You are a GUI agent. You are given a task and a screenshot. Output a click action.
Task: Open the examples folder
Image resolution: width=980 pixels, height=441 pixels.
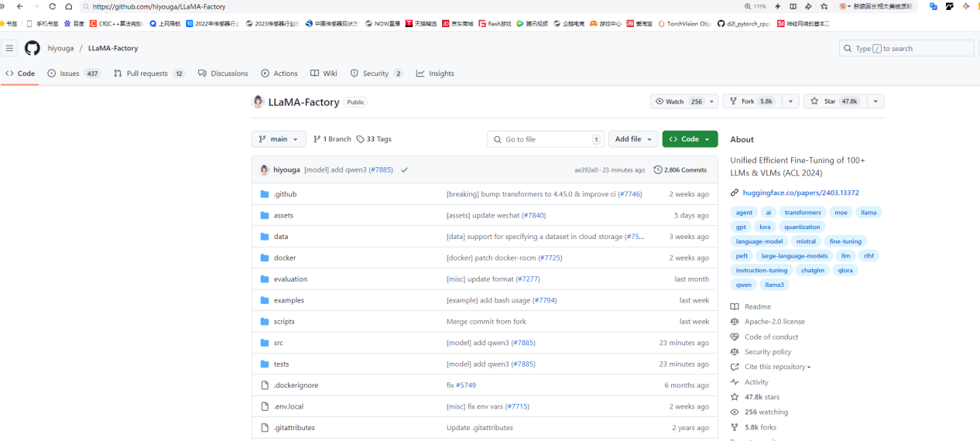tap(289, 300)
